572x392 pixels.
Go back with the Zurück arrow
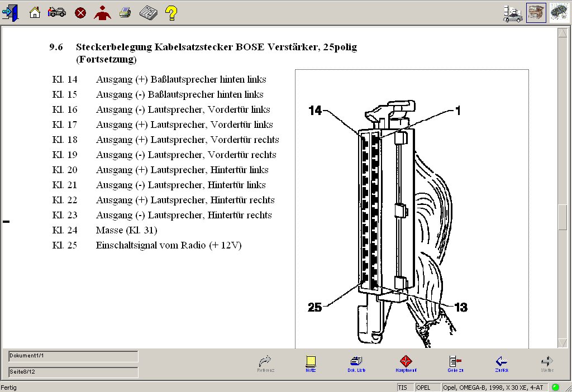(x=501, y=364)
